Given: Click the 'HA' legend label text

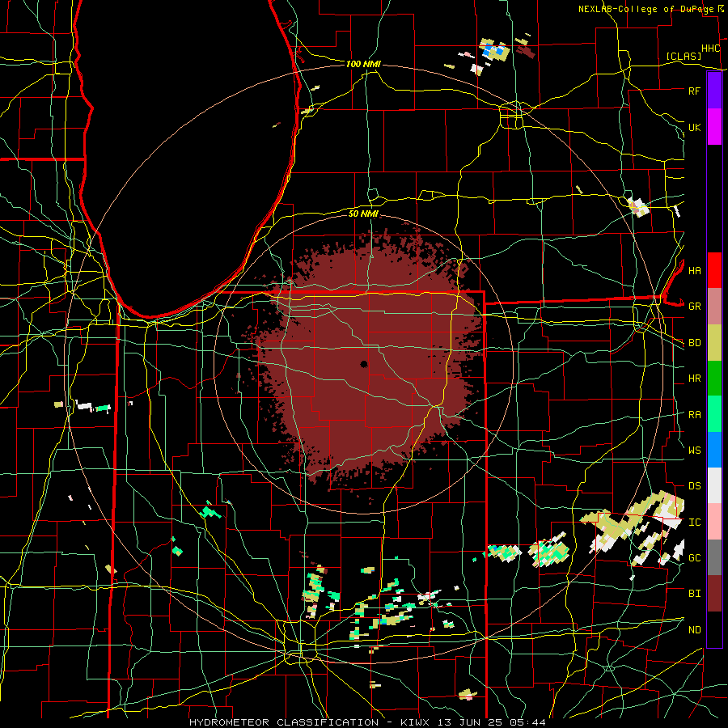Looking at the screenshot, I should 694,270.
